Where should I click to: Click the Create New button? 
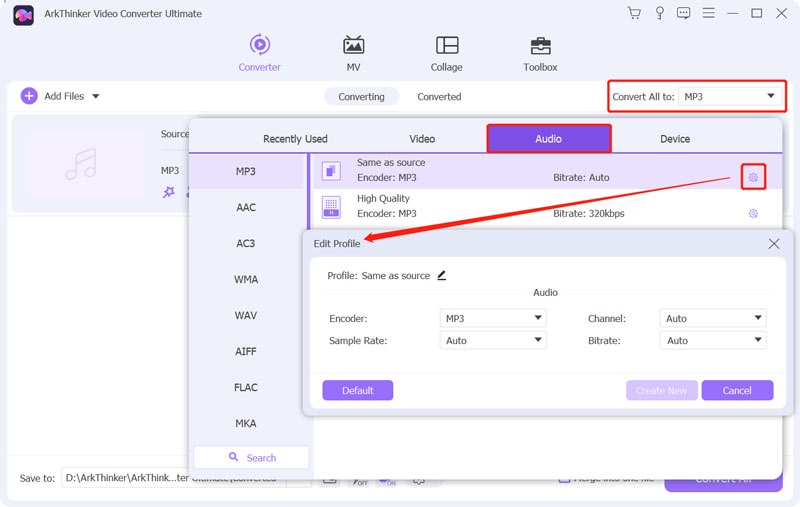(662, 390)
